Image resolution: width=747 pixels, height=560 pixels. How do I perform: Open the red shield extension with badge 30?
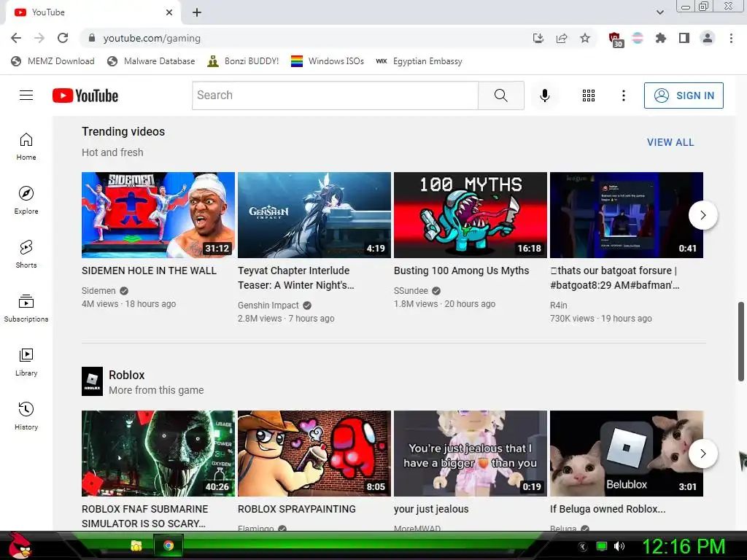click(x=616, y=39)
